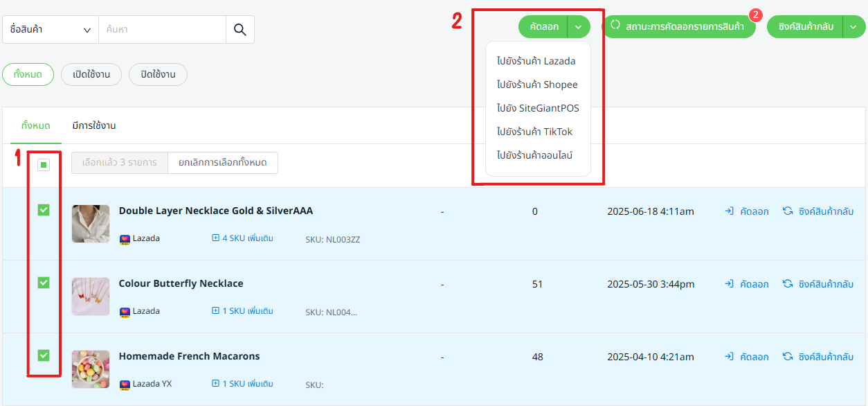Click sync stock icon for Double Layer Necklace

tap(788, 211)
